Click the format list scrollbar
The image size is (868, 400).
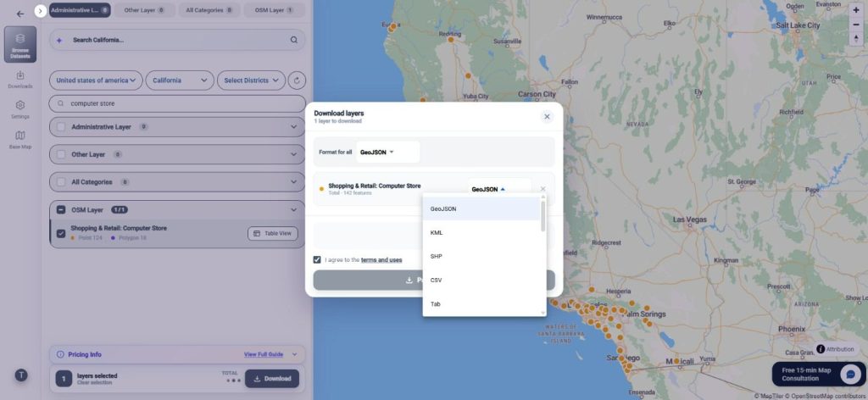543,216
